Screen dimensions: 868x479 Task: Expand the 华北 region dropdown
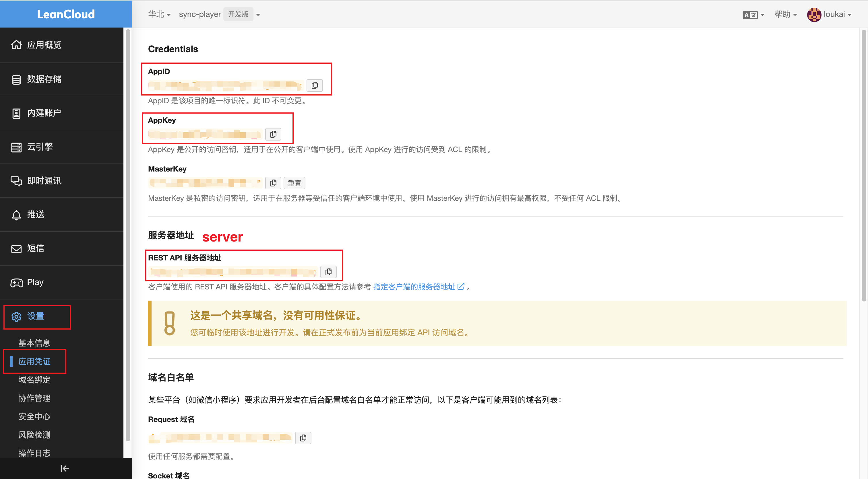160,14
